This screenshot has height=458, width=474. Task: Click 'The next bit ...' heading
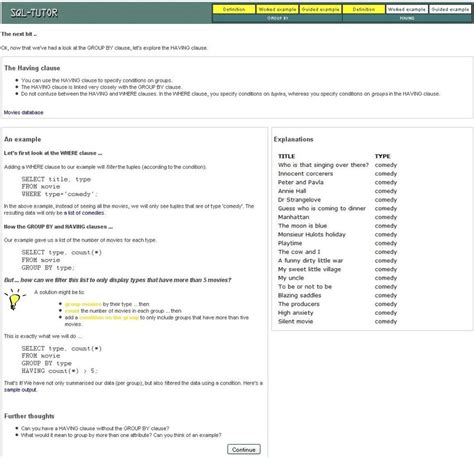click(x=19, y=34)
